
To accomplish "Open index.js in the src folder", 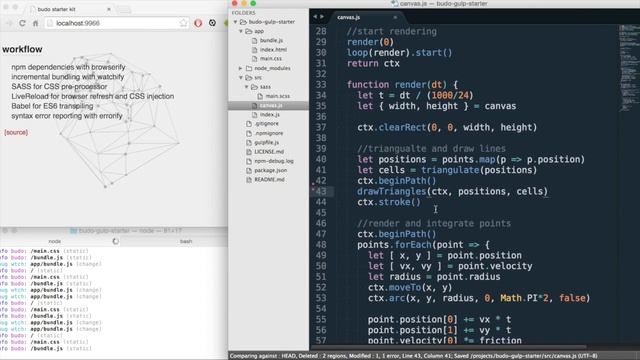I will click(x=270, y=115).
